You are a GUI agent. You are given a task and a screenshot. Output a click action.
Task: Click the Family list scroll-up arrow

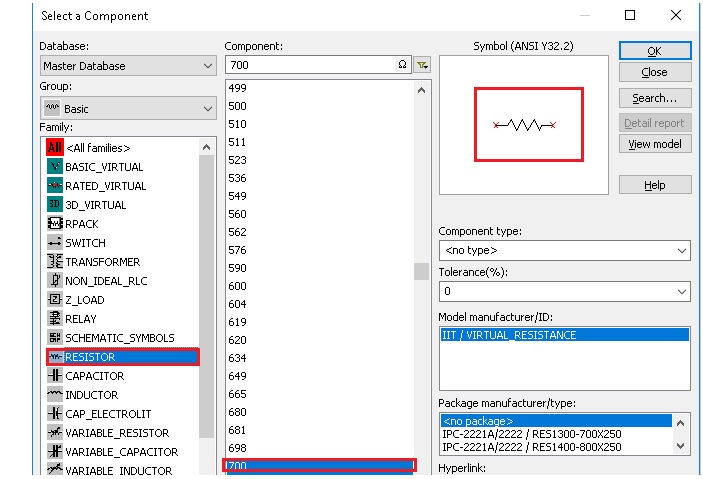206,147
